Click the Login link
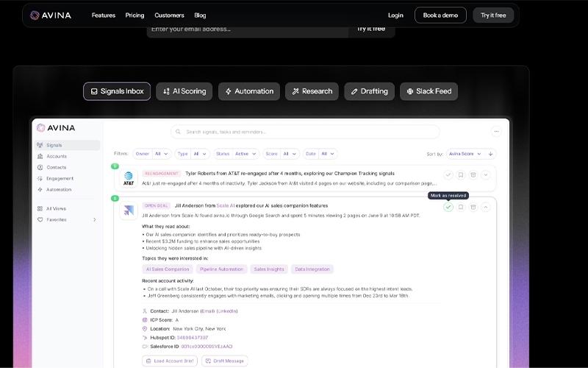588x368 pixels. coord(395,15)
